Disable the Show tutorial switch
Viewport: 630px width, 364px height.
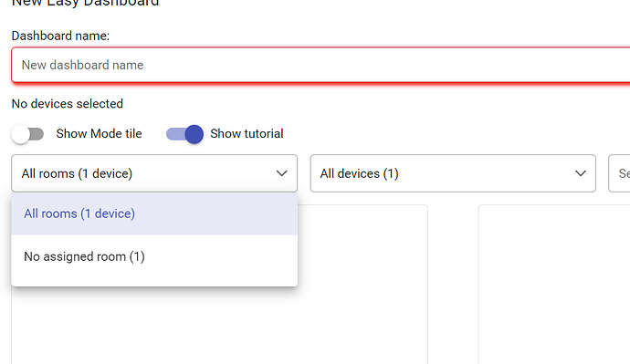pyautogui.click(x=184, y=134)
